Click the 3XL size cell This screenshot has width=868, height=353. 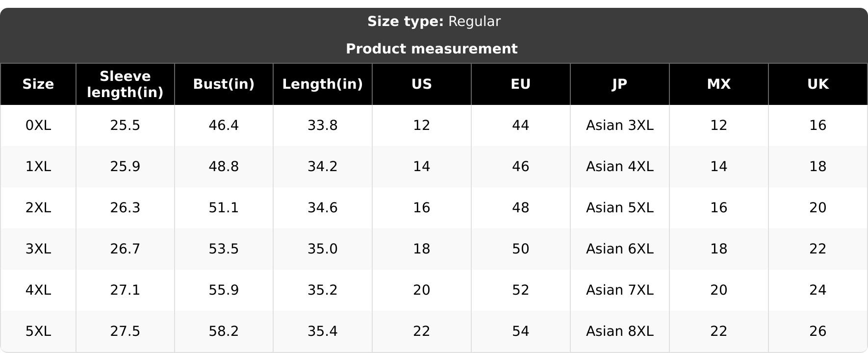[38, 249]
